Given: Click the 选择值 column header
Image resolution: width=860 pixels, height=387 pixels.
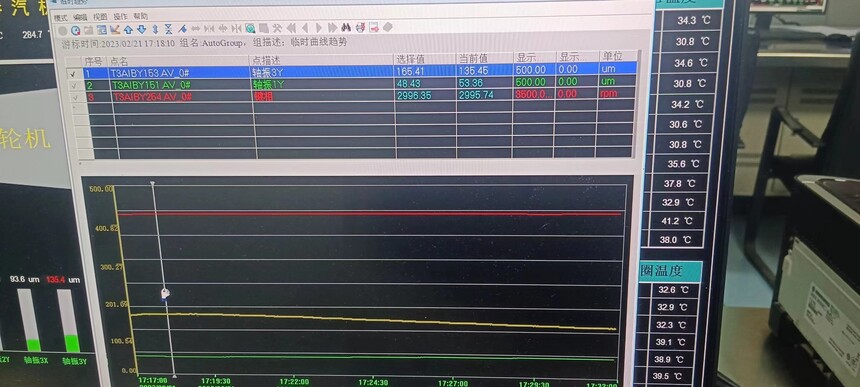Looking at the screenshot, I should pyautogui.click(x=410, y=59).
